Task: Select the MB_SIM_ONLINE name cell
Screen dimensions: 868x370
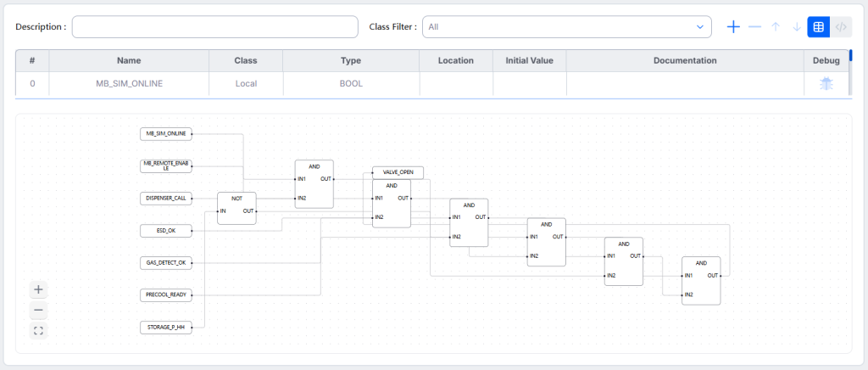Action: [x=129, y=84]
